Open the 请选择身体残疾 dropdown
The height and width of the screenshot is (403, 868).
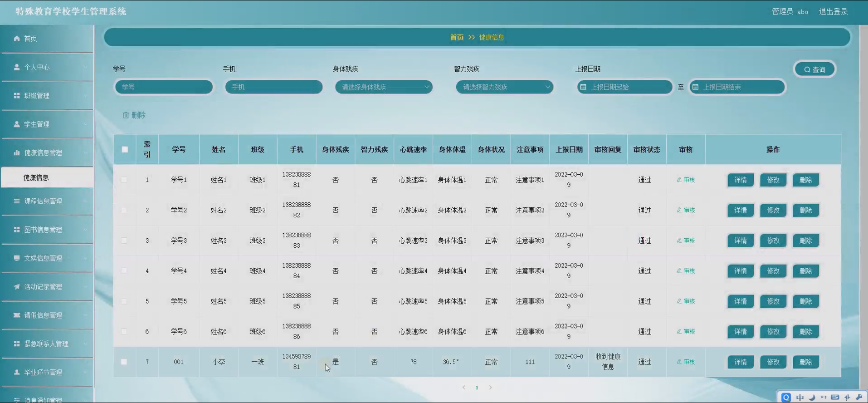384,87
